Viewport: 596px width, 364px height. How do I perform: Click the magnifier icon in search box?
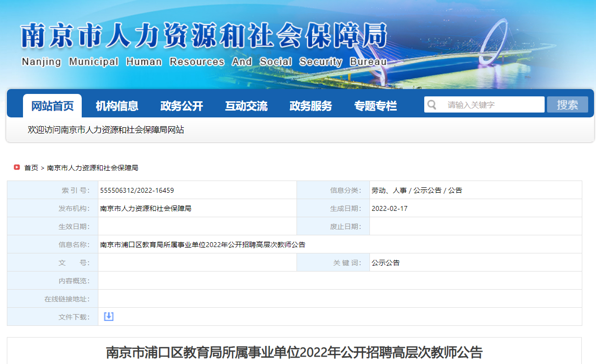(432, 105)
